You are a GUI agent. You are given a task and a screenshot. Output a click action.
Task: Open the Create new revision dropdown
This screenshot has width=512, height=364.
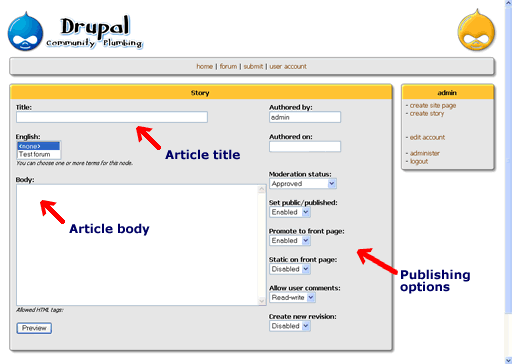click(x=290, y=326)
